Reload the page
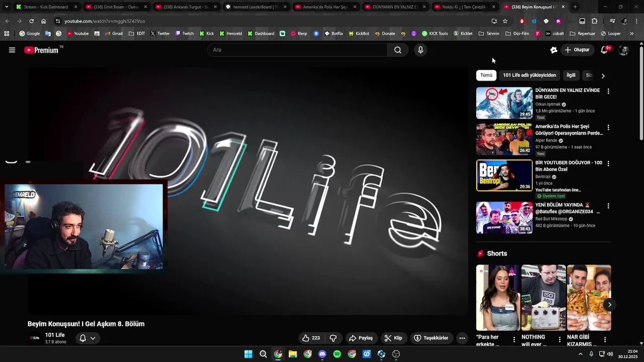The image size is (644, 362). [x=31, y=21]
